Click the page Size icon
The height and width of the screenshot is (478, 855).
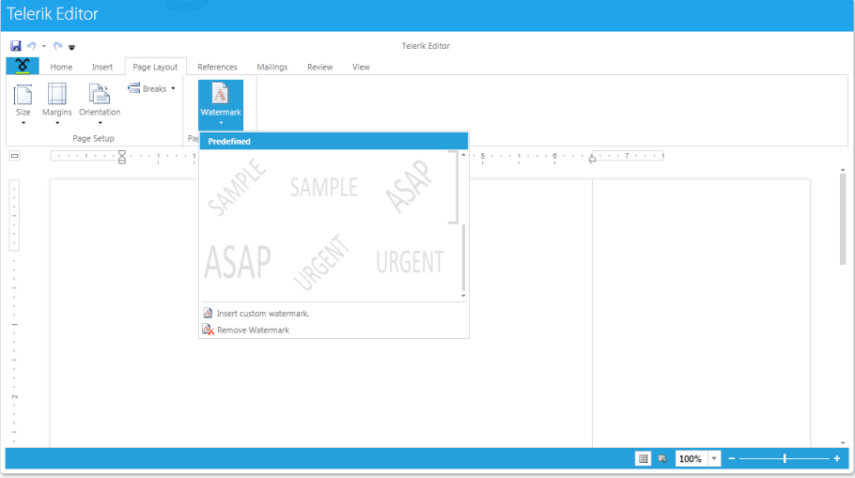[x=23, y=94]
